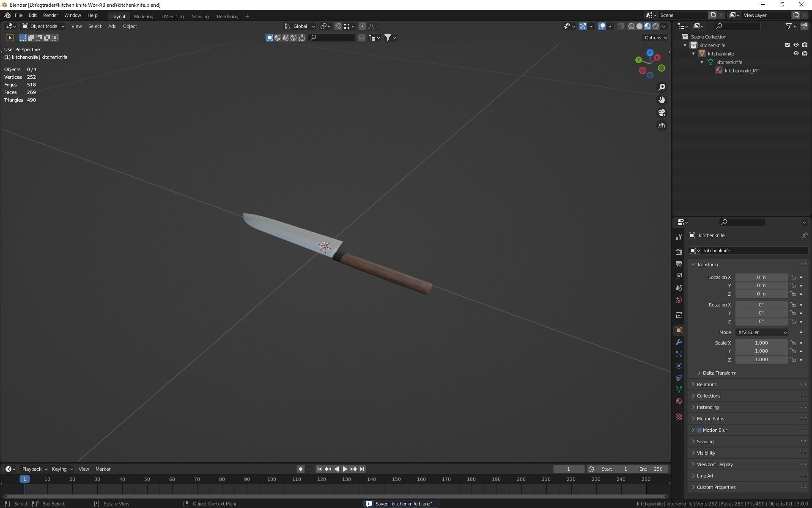The image size is (812, 508).
Task: Switch to Solid viewport shading
Action: coord(639,26)
